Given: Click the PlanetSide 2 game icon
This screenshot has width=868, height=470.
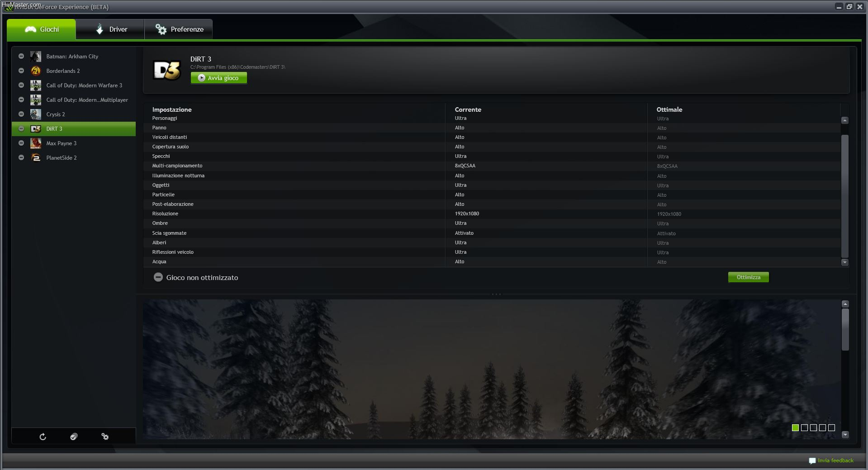Looking at the screenshot, I should (x=36, y=158).
